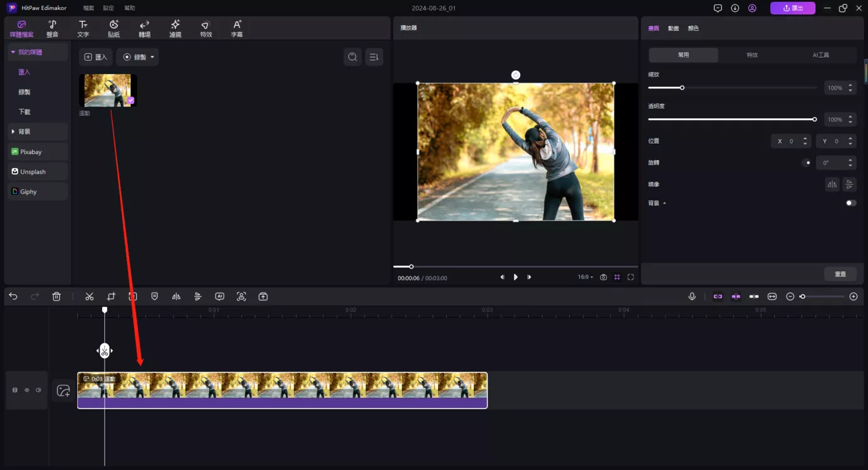Screen dimensions: 868x470
Task: Open the AI portrait cutout tool
Action: 241,296
